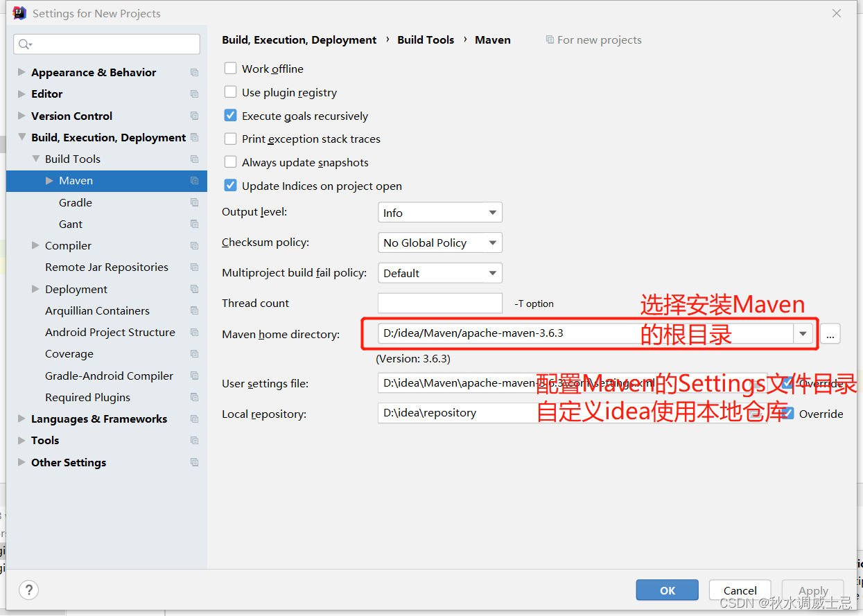Enable Always update snapshots
863x616 pixels.
click(x=231, y=162)
